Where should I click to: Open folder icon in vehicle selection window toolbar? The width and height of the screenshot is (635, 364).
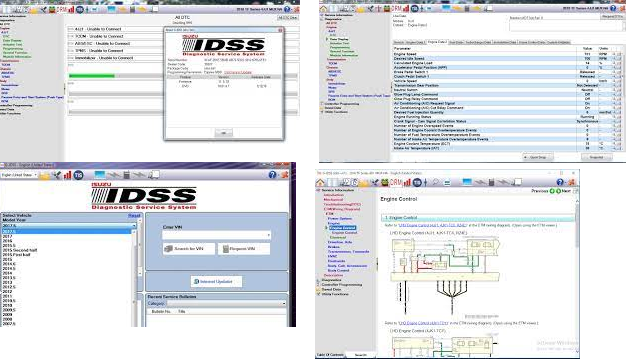click(x=45, y=175)
